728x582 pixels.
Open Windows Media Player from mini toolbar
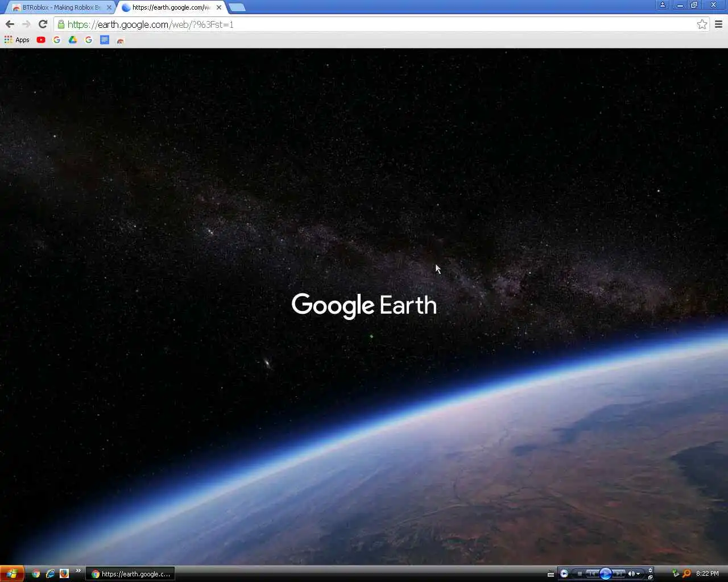tap(564, 573)
